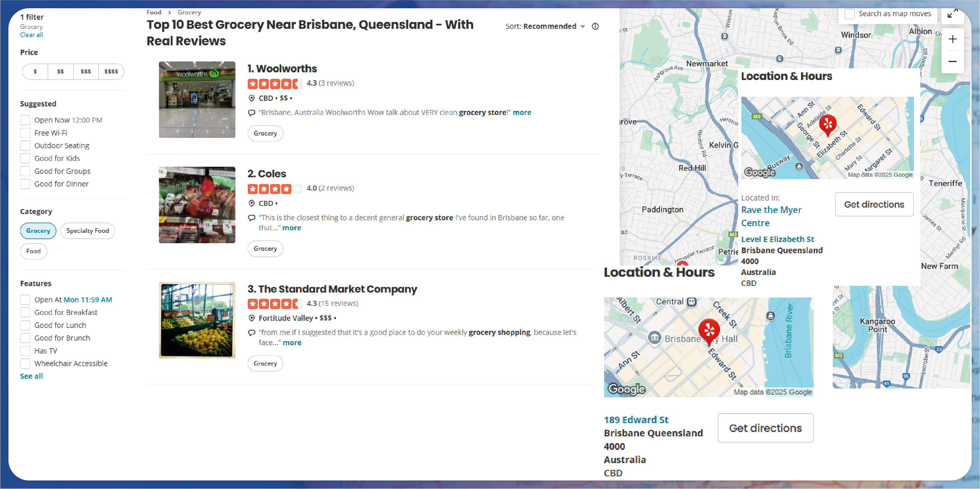Click Standard Market review speech bubble icon

[x=252, y=333]
